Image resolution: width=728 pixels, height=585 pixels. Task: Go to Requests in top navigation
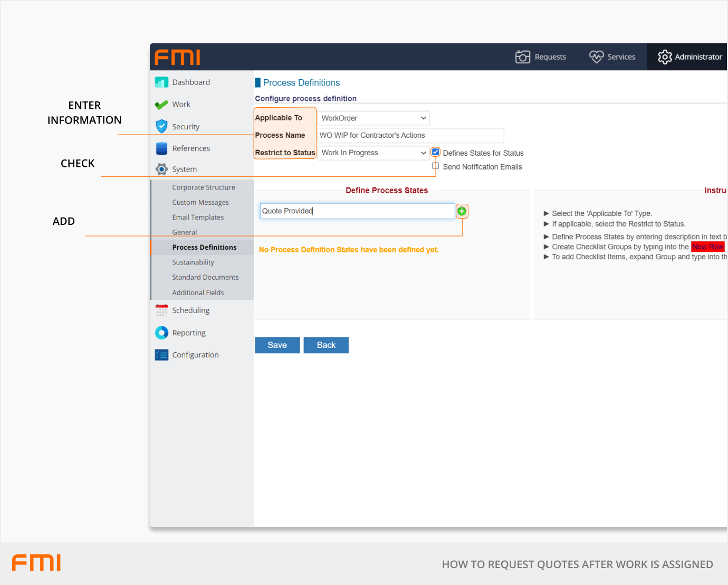[541, 57]
